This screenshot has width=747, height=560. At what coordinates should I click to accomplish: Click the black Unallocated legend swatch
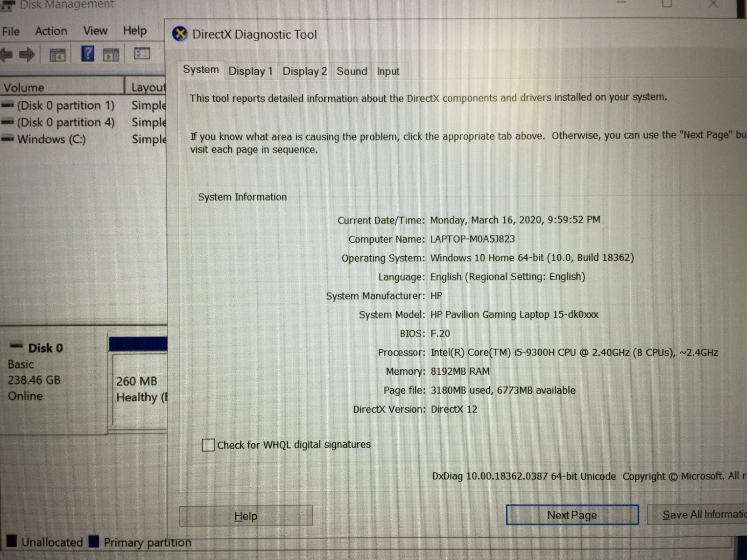(12, 541)
